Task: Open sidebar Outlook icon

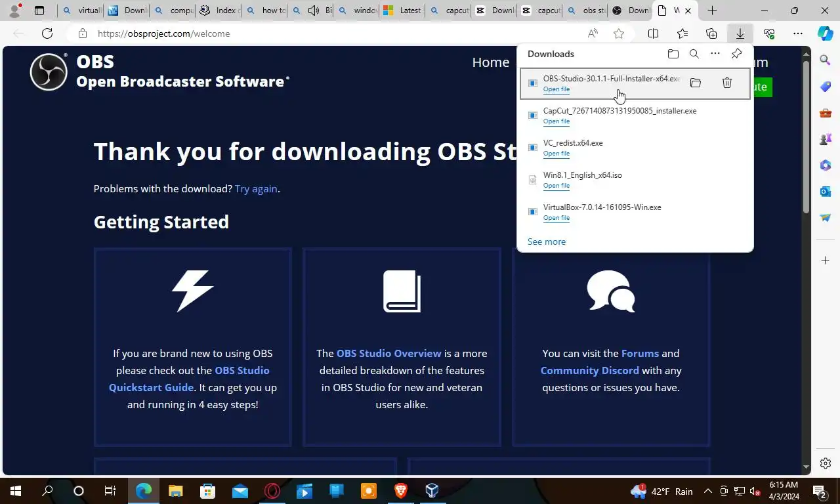Action: 825,192
